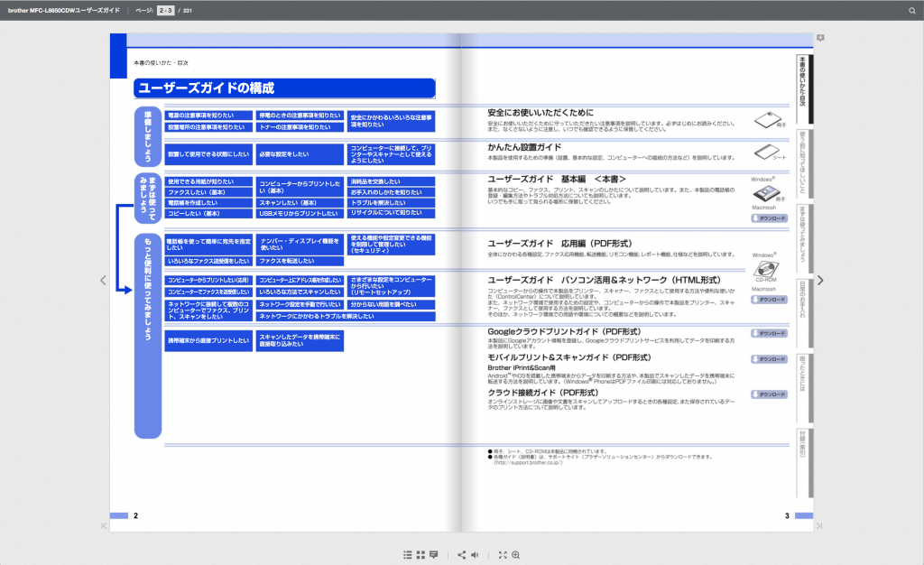Select the 本書の使いかた・目次 side tab
Viewport: 924px width, 565px height.
click(804, 89)
